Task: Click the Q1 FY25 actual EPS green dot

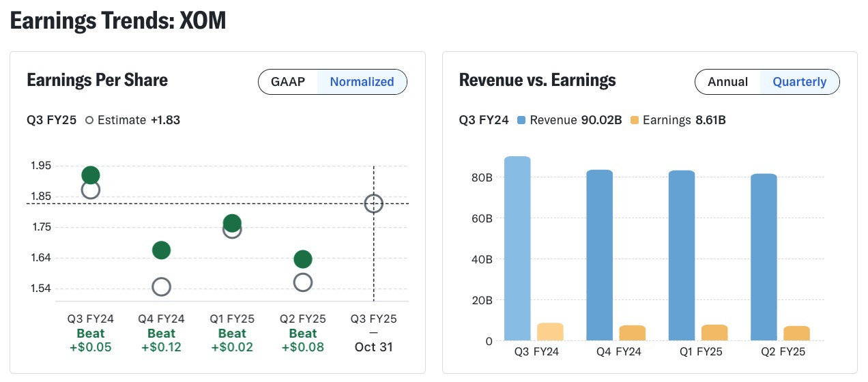Action: pyautogui.click(x=232, y=222)
